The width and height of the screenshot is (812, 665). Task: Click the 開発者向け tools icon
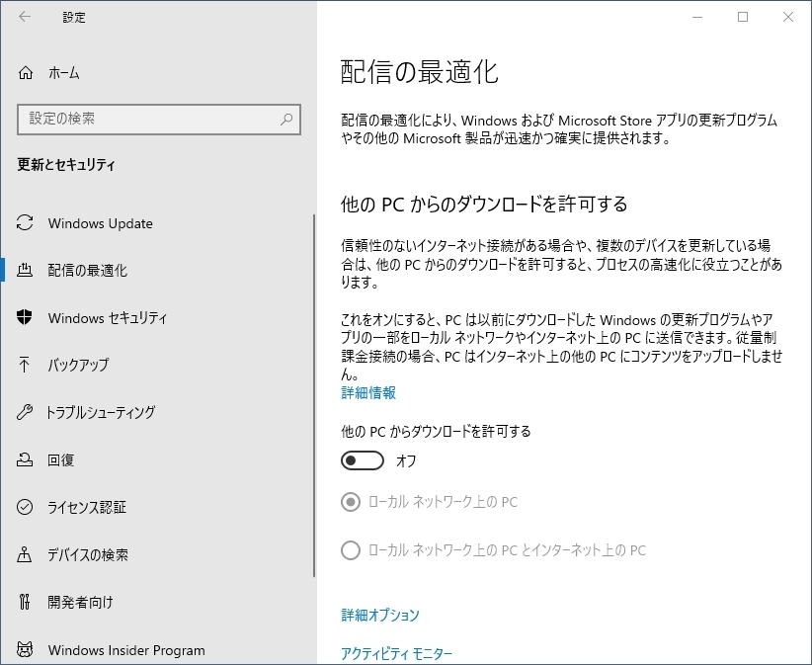coord(25,602)
